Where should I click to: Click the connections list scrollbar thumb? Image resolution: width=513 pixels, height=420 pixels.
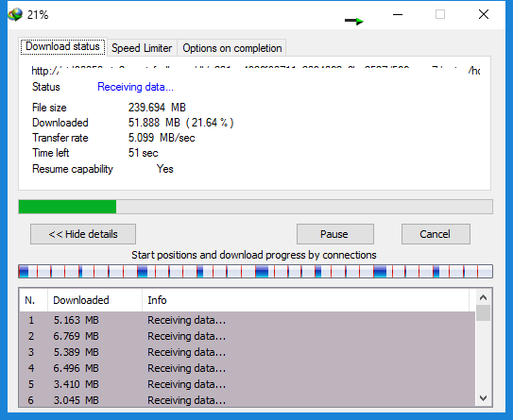pos(483,313)
